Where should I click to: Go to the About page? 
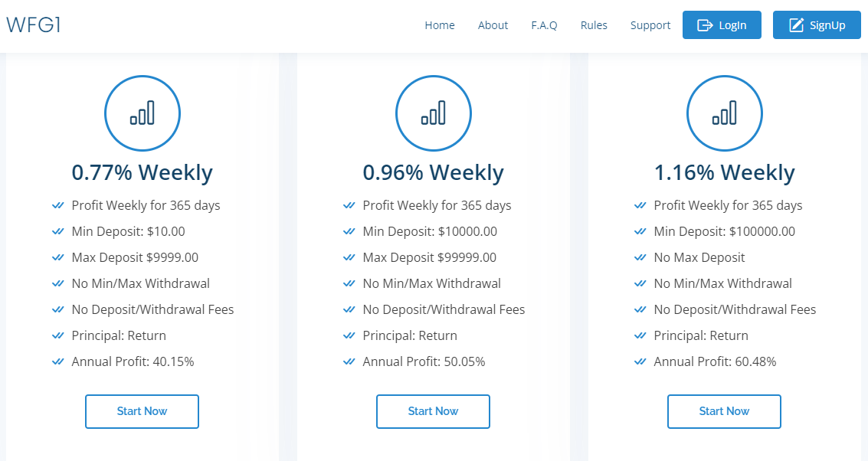493,25
